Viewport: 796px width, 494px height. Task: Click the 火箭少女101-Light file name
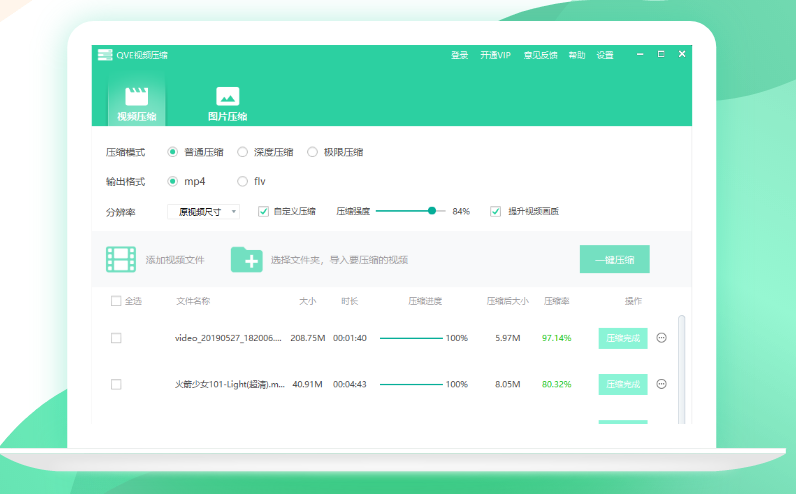(x=229, y=384)
